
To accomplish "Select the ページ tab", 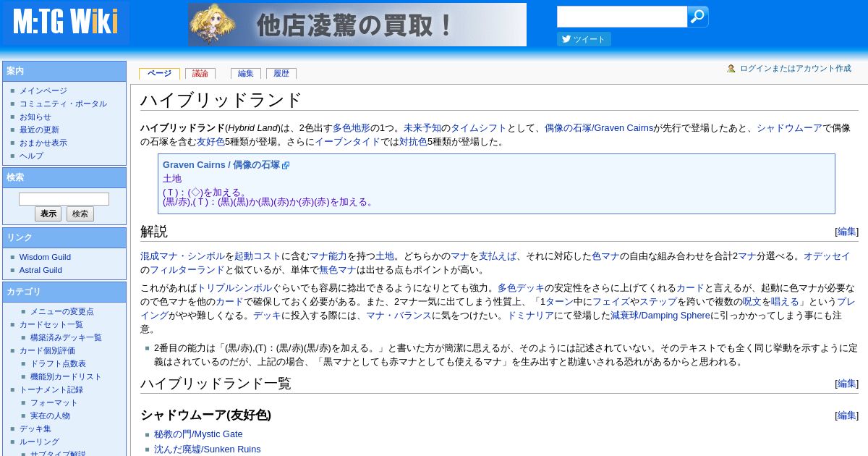I will 159,74.
